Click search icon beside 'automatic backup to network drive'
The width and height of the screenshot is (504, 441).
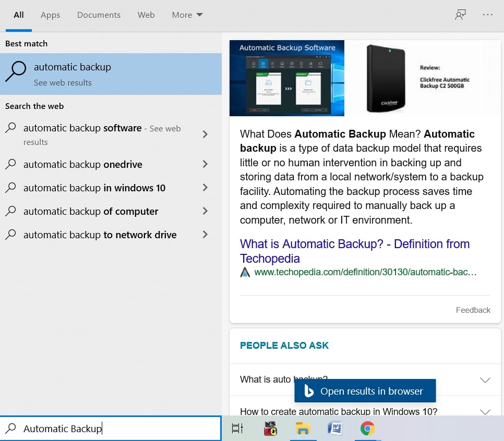point(10,235)
